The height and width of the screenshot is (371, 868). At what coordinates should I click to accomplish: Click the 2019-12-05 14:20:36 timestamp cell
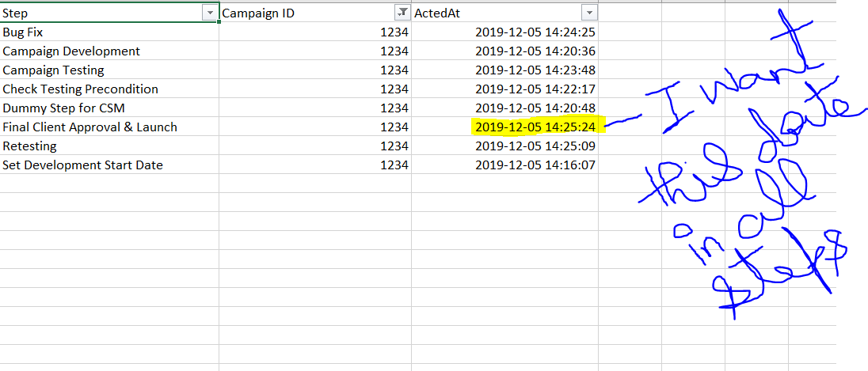coord(504,51)
